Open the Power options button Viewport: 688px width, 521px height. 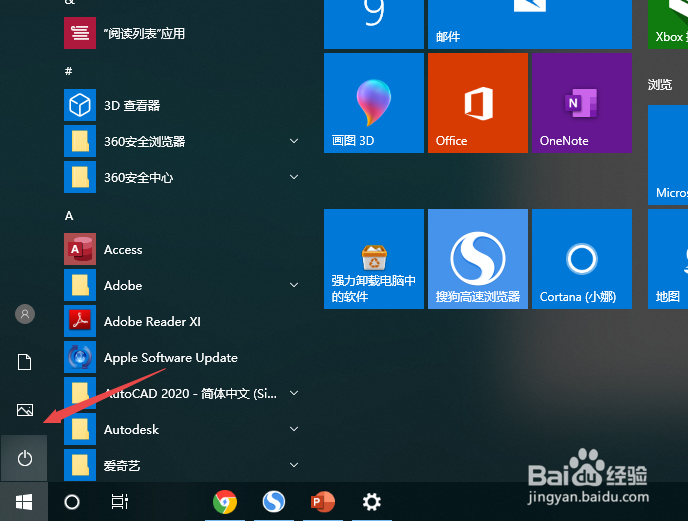point(25,459)
